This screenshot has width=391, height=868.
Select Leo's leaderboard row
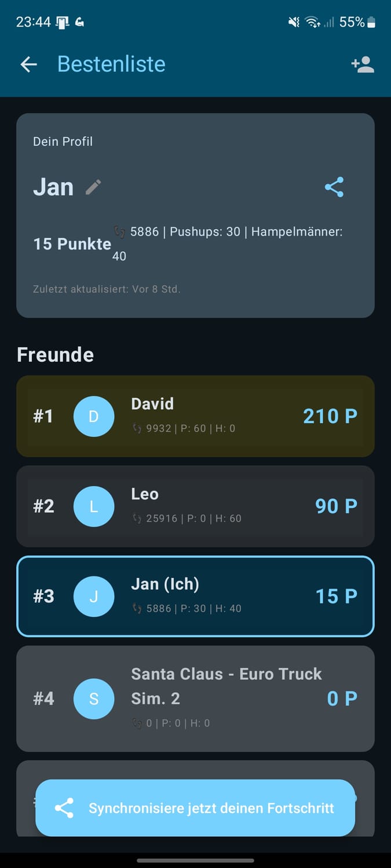tap(195, 506)
